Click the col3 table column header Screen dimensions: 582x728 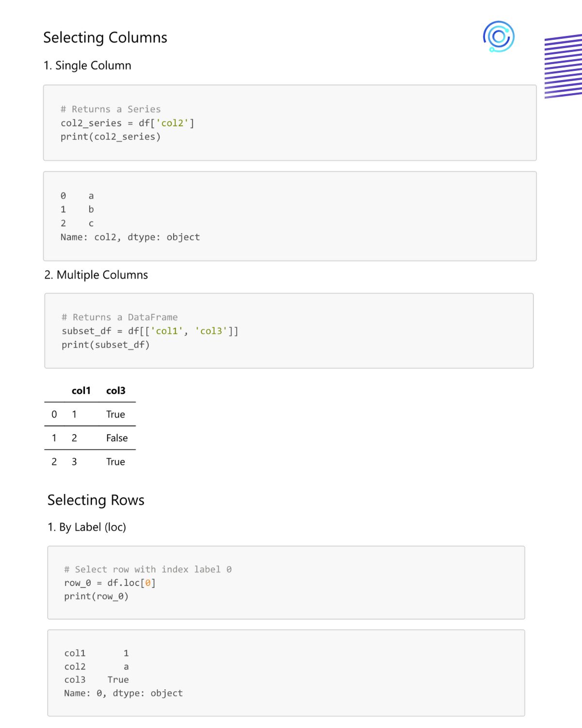tap(116, 391)
